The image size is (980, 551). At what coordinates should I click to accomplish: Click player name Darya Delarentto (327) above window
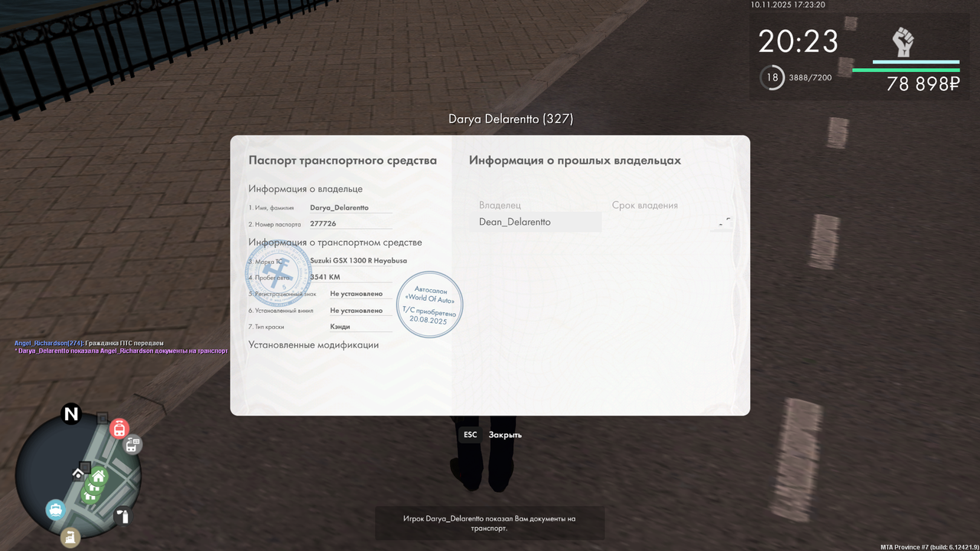point(511,119)
